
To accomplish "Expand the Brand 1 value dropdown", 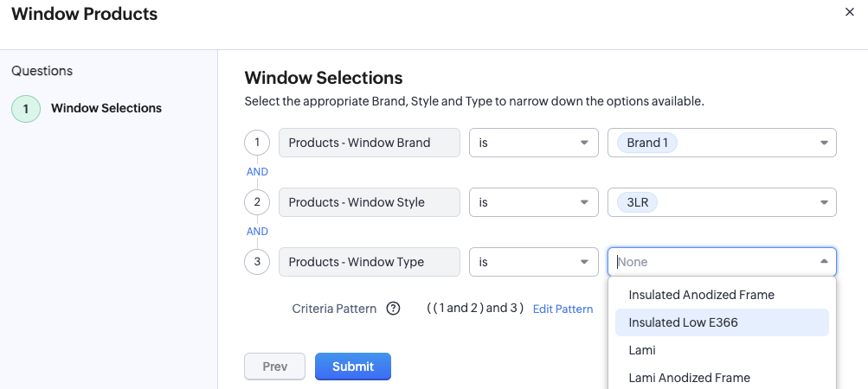I will click(823, 143).
